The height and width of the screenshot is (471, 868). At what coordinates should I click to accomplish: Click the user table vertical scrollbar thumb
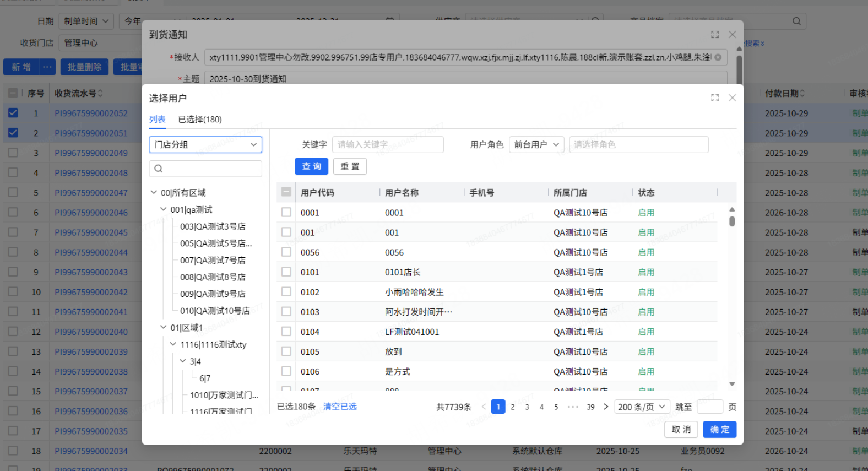pos(732,221)
